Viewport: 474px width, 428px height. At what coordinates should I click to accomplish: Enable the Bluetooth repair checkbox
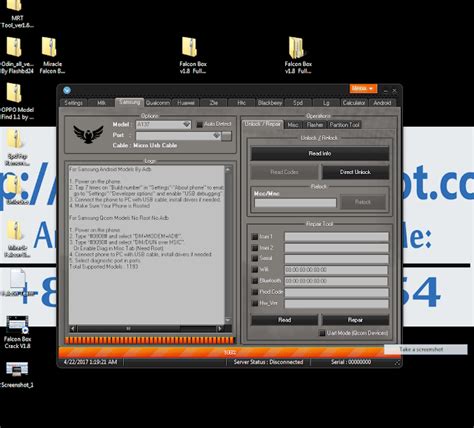pos(255,281)
